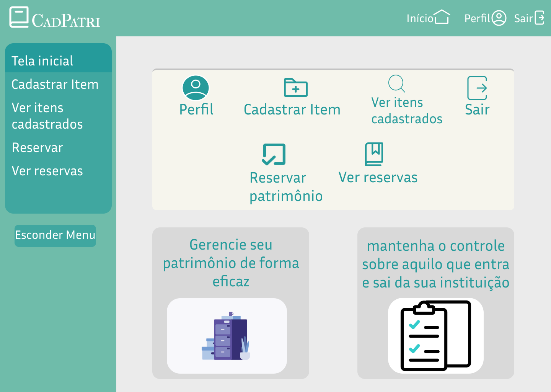Viewport: 551px width, 392px height.
Task: Click the Perfil label in main panel
Action: (196, 109)
